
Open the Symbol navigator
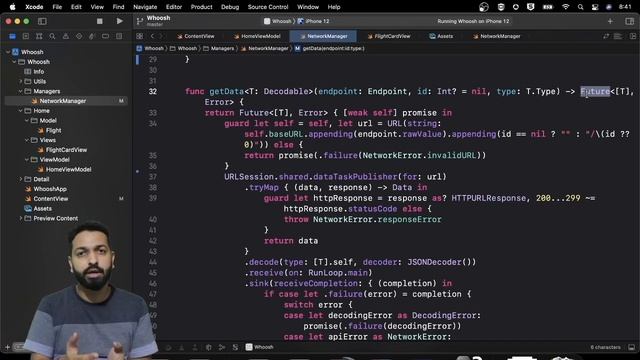tap(39, 36)
